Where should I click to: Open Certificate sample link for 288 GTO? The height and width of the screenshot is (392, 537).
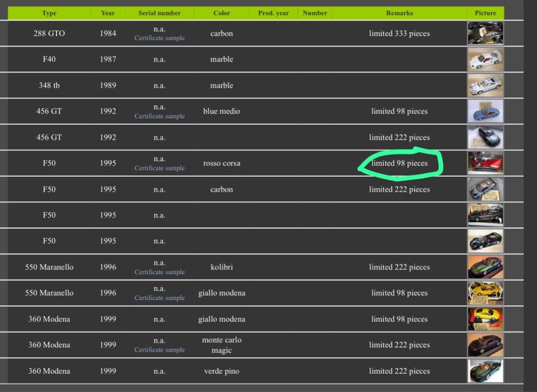(x=159, y=38)
